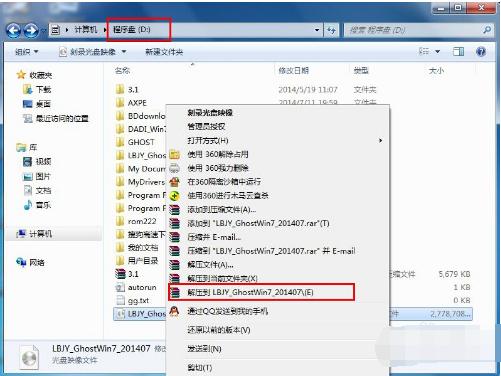Image resolution: width=501 pixels, height=376 pixels.
Task: Click 刻录光盘映像 in the toolbar
Action: click(x=92, y=52)
